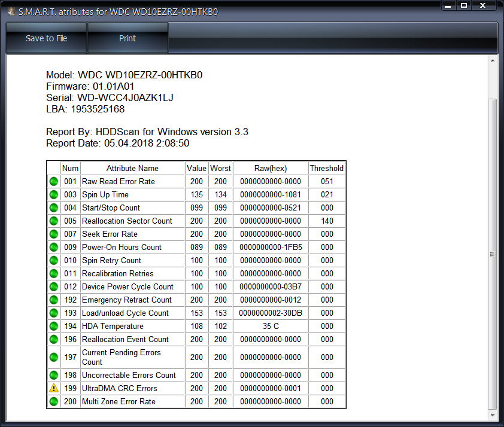Select the Firmware: 01.01A01 line
The height and width of the screenshot is (427, 504).
[x=90, y=86]
